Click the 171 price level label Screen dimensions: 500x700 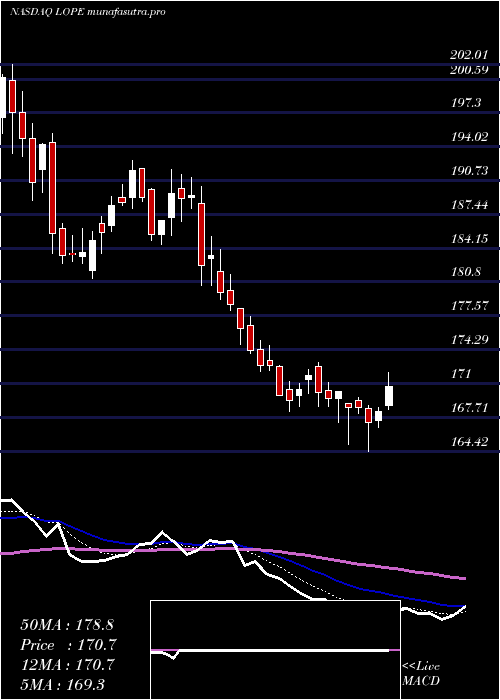461,374
